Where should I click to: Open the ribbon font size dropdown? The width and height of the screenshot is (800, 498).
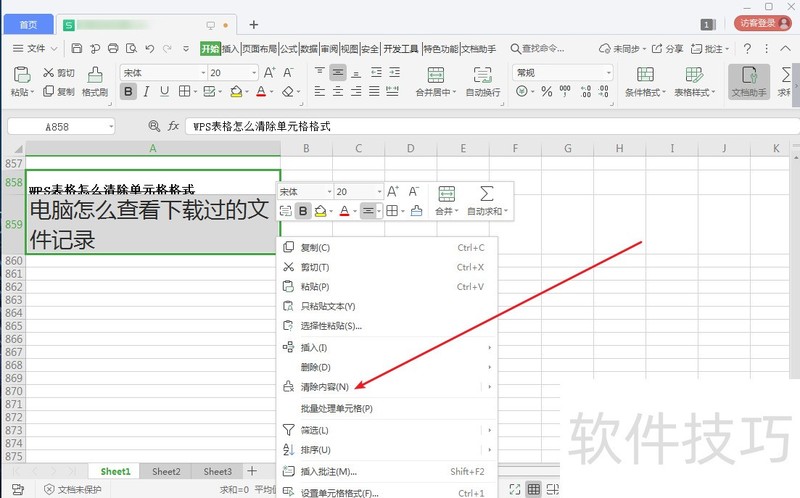point(254,73)
